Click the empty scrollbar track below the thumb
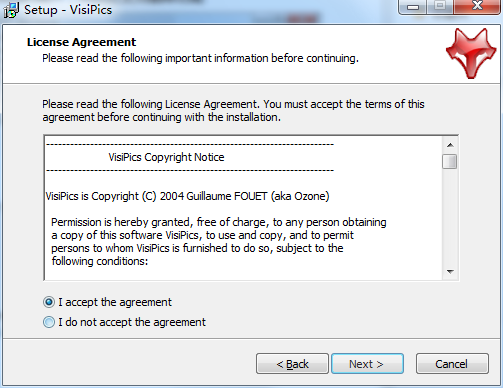503x388 pixels. click(x=450, y=217)
